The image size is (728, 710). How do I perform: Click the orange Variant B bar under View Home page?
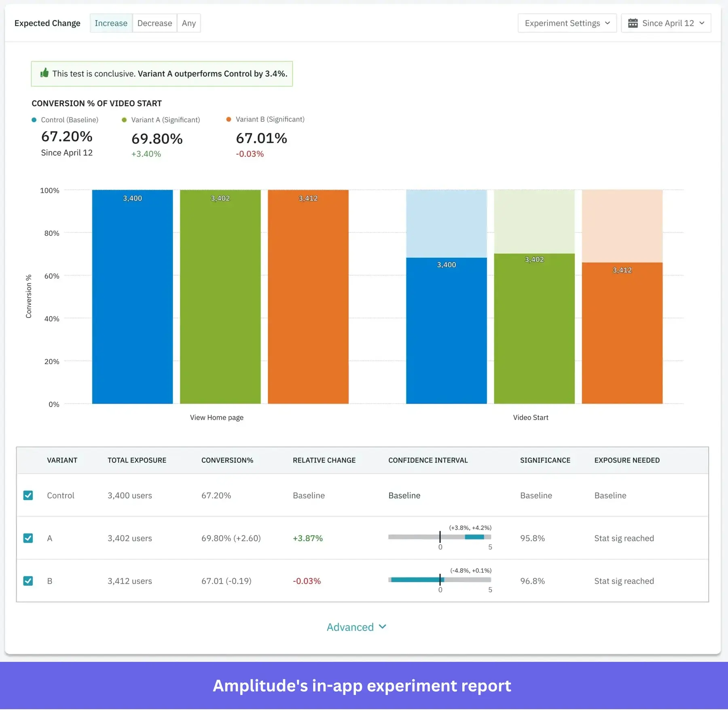307,295
